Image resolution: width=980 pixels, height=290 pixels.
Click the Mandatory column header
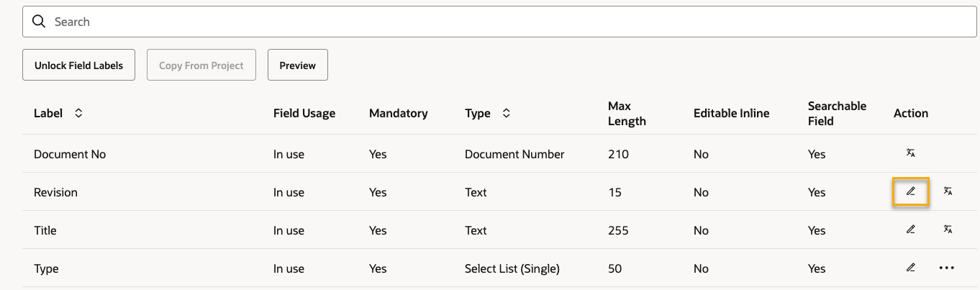click(399, 113)
